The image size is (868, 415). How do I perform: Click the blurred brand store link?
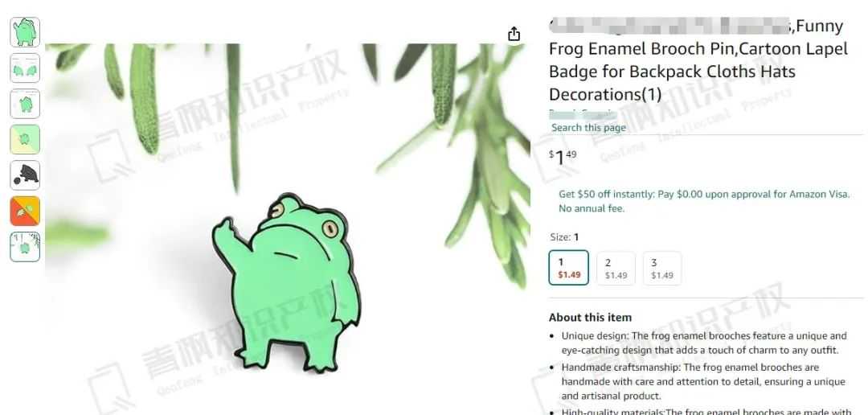(x=582, y=113)
